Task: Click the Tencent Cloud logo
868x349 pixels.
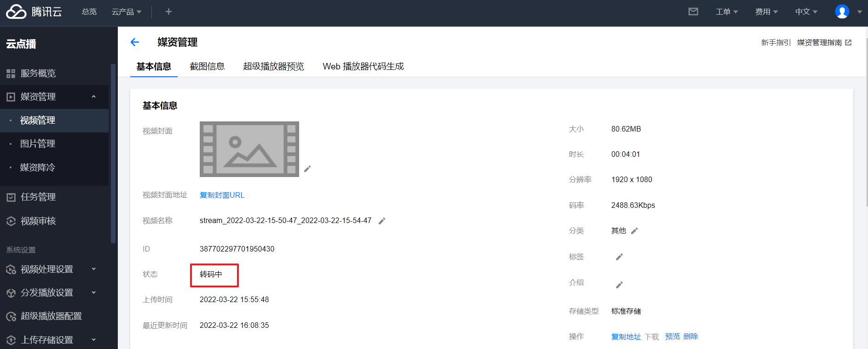Action: point(34,11)
